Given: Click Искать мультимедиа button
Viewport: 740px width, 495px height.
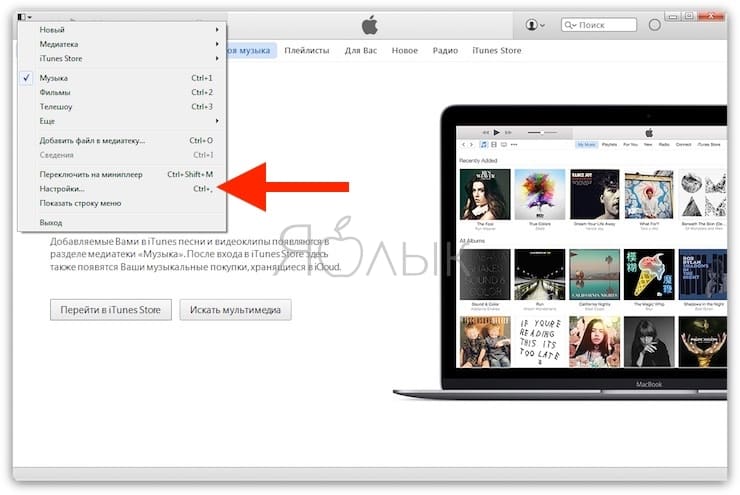Looking at the screenshot, I should 235,310.
